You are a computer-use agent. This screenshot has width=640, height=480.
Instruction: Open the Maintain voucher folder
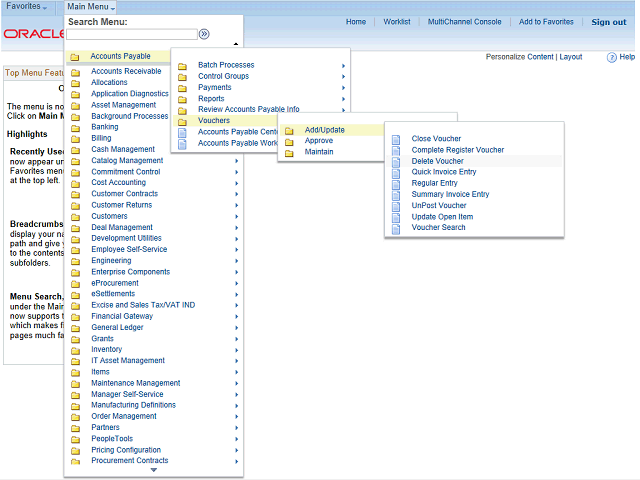[319, 152]
